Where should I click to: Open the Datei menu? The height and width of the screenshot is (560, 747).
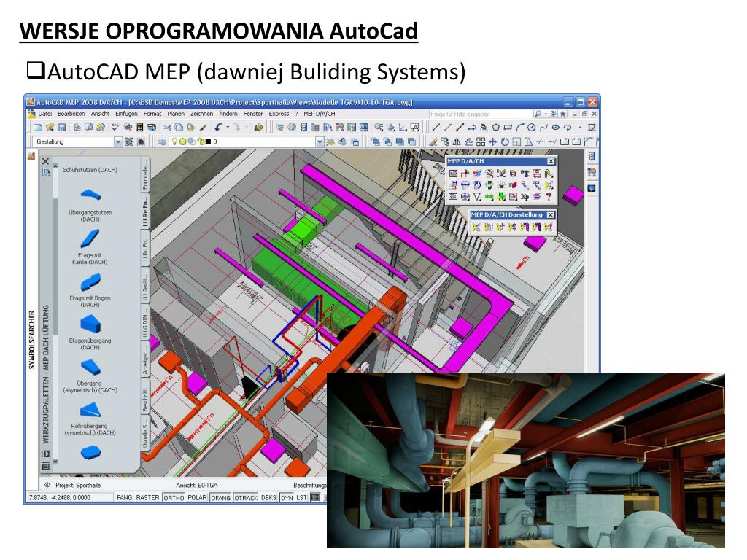pyautogui.click(x=44, y=114)
